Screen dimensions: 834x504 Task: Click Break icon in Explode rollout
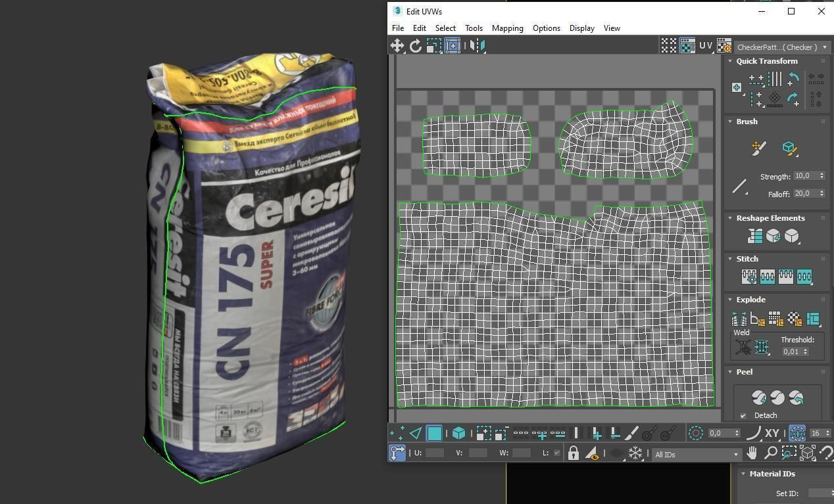[739, 319]
